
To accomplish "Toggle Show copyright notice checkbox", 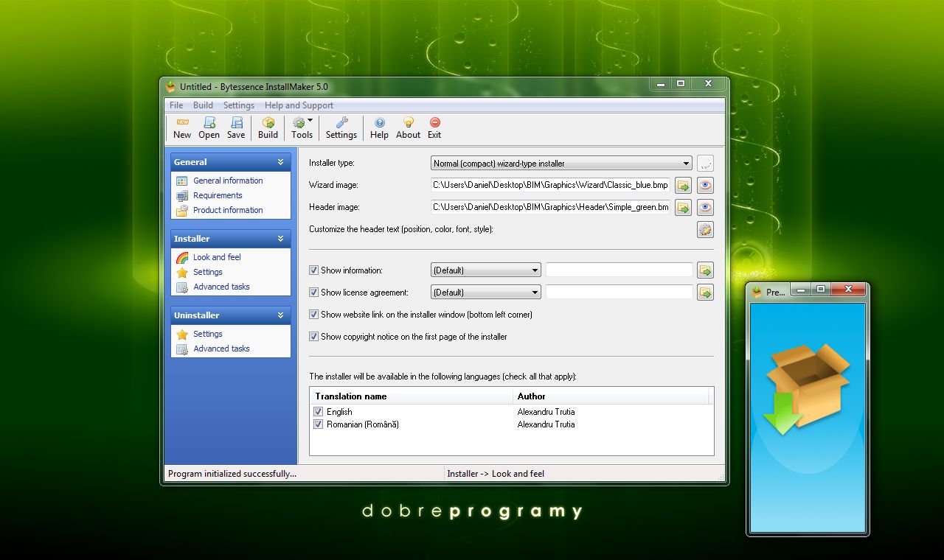I will 314,337.
